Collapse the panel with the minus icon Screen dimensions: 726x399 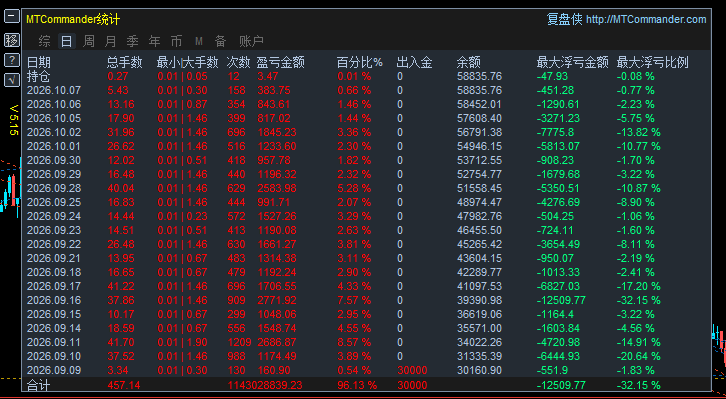(x=12, y=17)
